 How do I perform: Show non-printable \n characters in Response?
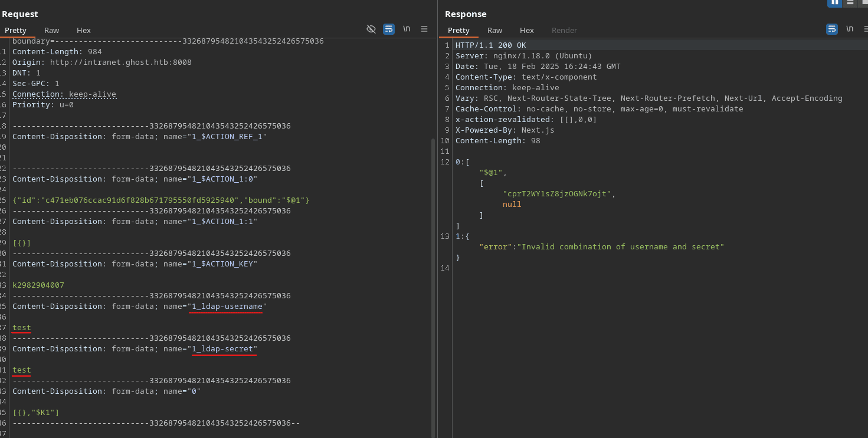tap(850, 29)
